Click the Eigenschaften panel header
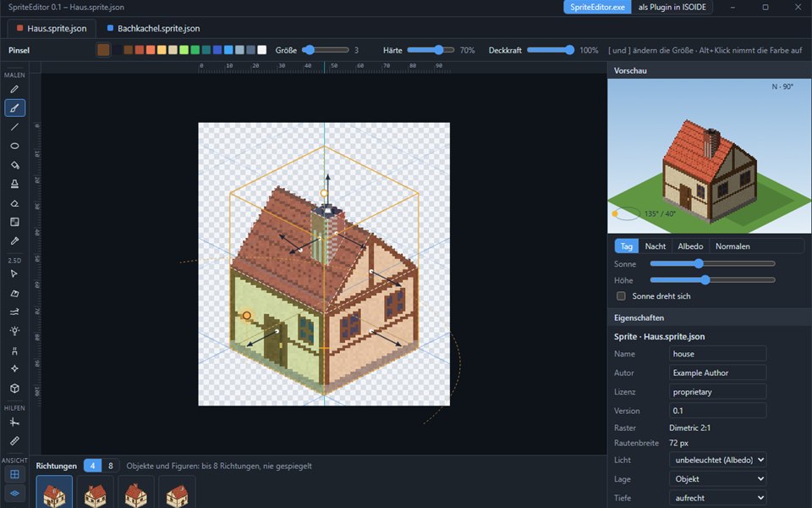 click(x=710, y=317)
